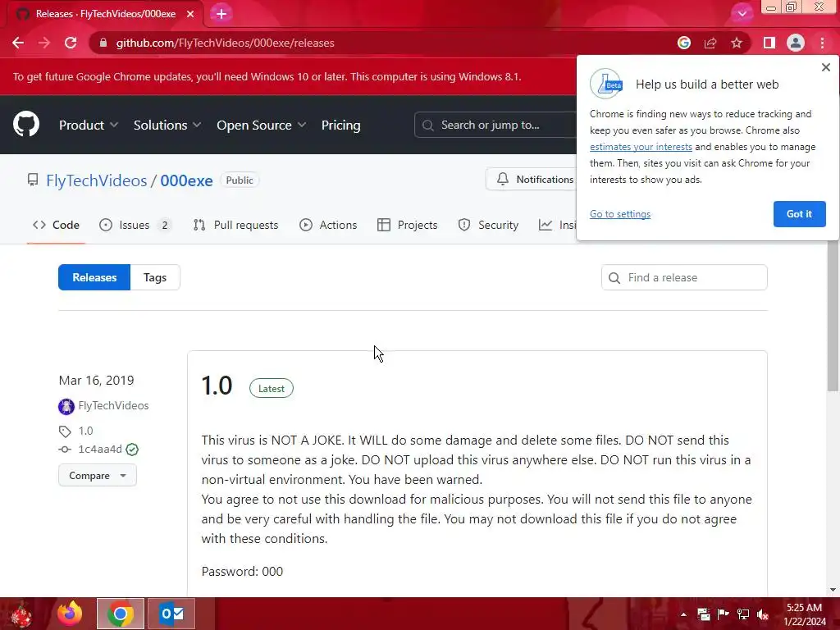Click the Find a release search box
Screen dimensions: 840x630
[x=684, y=277]
